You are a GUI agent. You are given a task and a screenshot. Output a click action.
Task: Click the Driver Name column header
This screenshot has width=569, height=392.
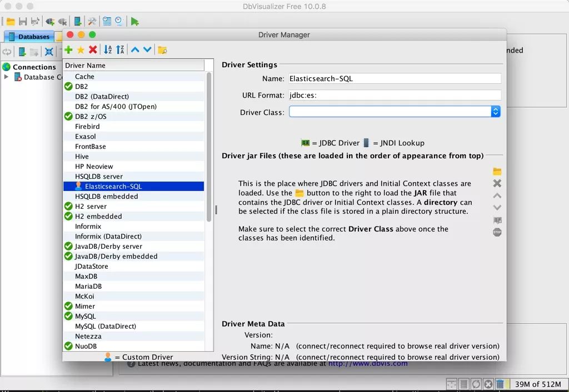click(133, 66)
